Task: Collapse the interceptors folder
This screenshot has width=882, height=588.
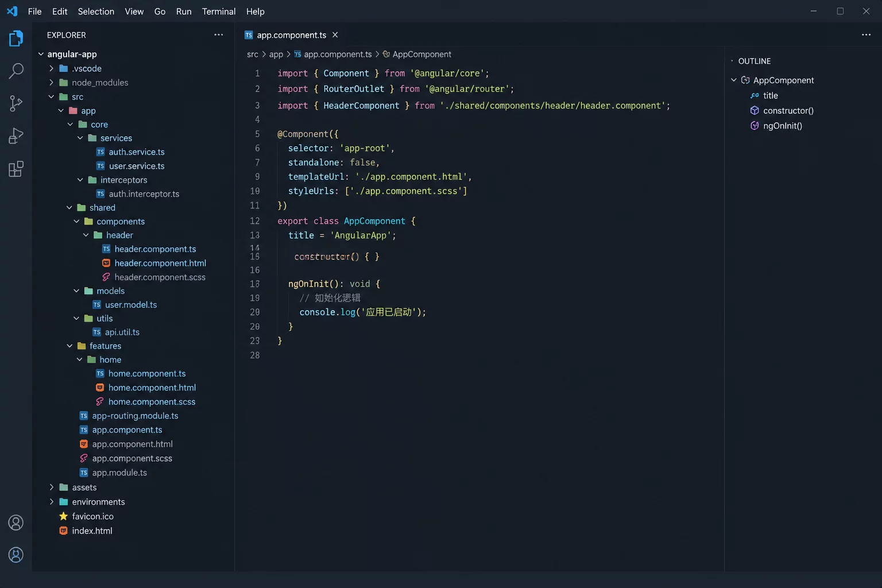Action: pyautogui.click(x=80, y=180)
